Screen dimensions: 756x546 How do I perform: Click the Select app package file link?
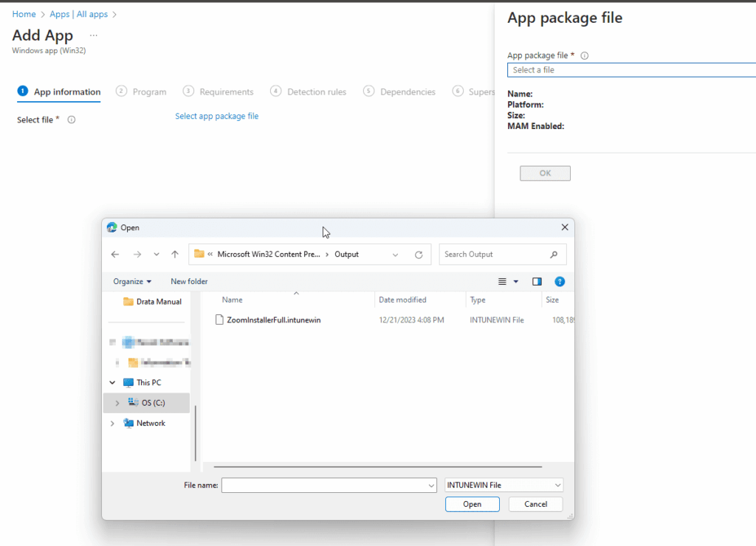click(216, 116)
